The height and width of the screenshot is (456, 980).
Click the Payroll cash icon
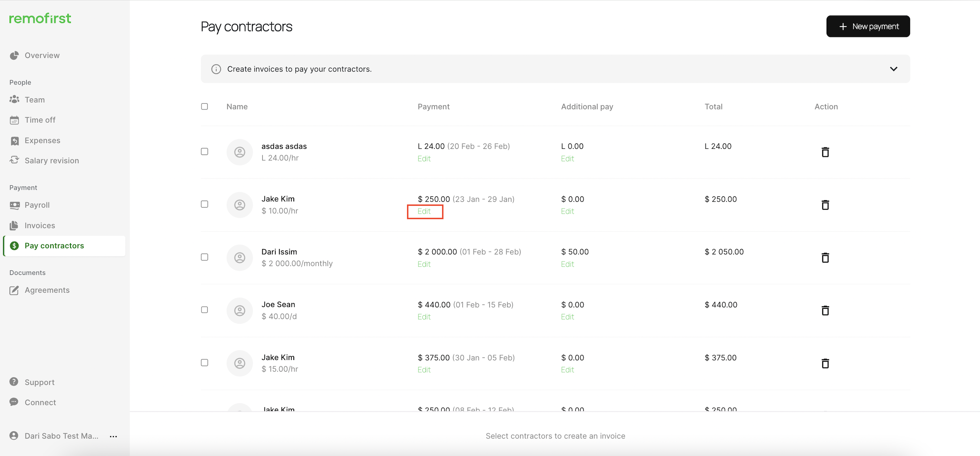click(14, 205)
